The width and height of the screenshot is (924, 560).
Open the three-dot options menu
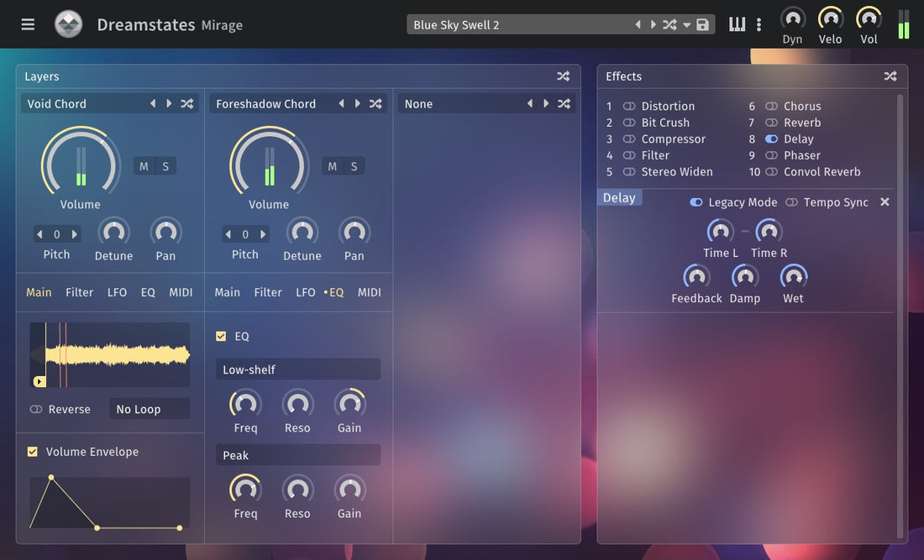759,24
